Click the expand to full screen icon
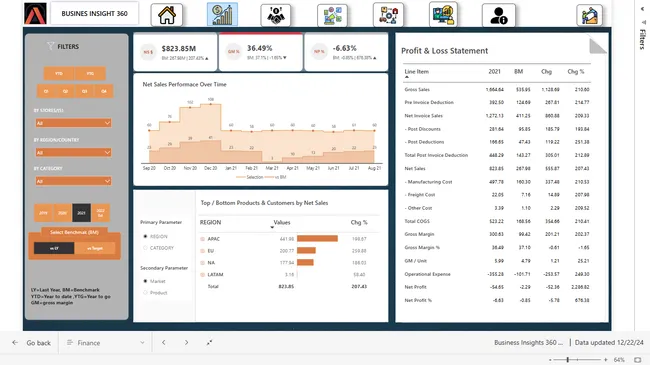 tap(209, 343)
